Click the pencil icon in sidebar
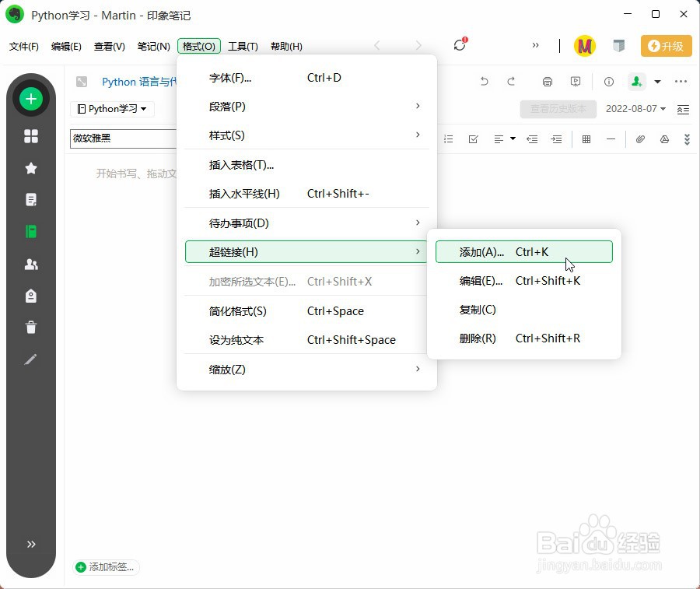The width and height of the screenshot is (700, 589). point(31,359)
